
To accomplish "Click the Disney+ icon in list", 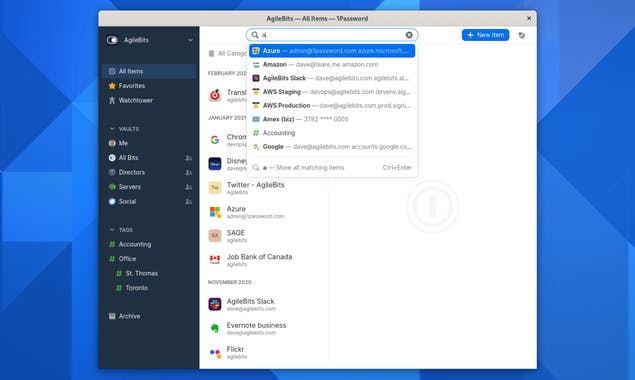I will tap(215, 164).
